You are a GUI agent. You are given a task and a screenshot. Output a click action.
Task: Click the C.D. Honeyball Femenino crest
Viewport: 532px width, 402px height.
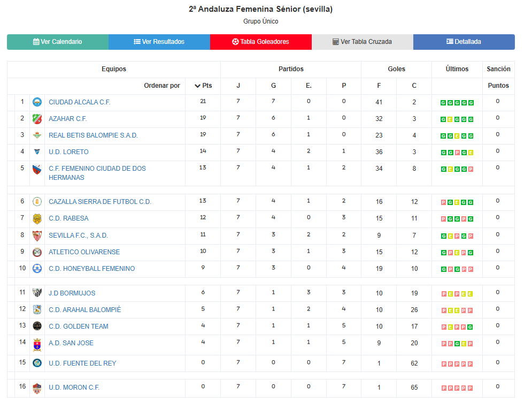[37, 269]
